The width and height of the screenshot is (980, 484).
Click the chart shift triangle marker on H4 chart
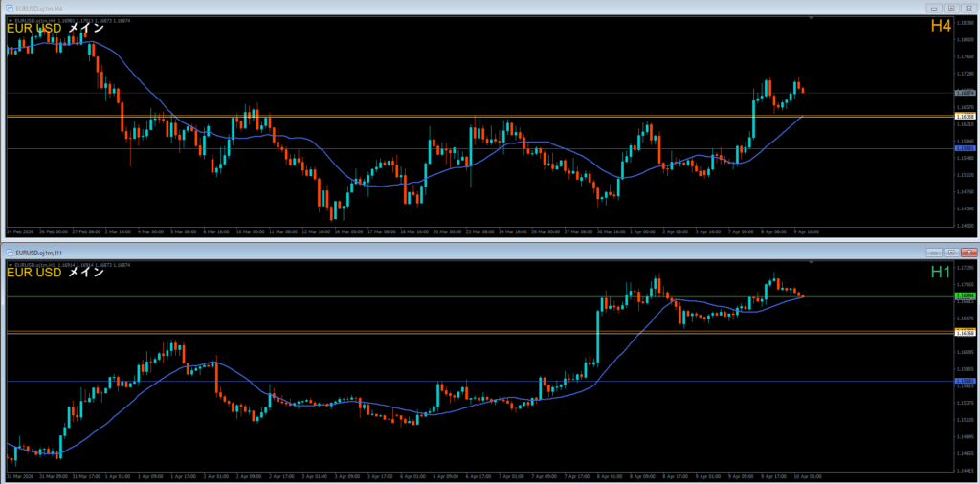tap(812, 17)
